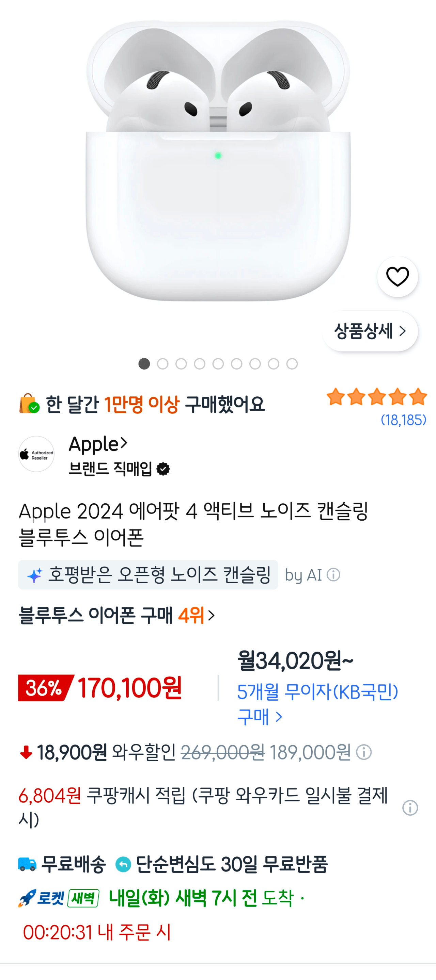Tap the AI summary sparkle chip

[148, 574]
